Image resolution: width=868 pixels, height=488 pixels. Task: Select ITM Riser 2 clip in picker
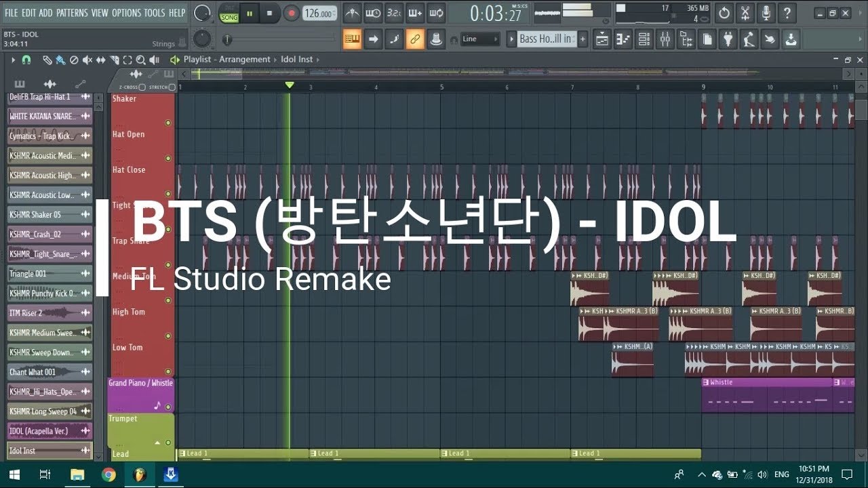50,313
